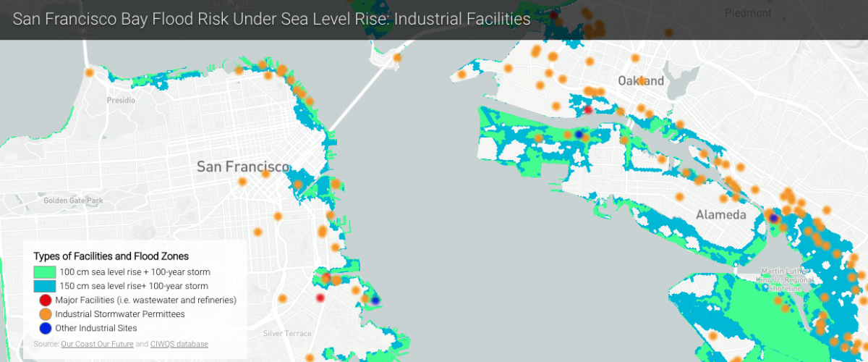Click the Types of Facilities and Flood Zones heading
Image resolution: width=868 pixels, height=362 pixels.
pyautogui.click(x=111, y=256)
